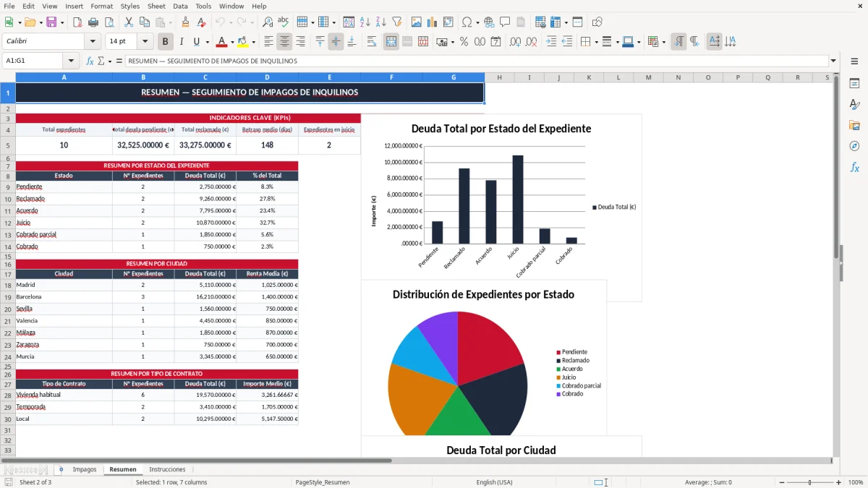Click the Freeze Rows and Columns icon
Image resolution: width=868 pixels, height=488 pixels.
click(556, 22)
